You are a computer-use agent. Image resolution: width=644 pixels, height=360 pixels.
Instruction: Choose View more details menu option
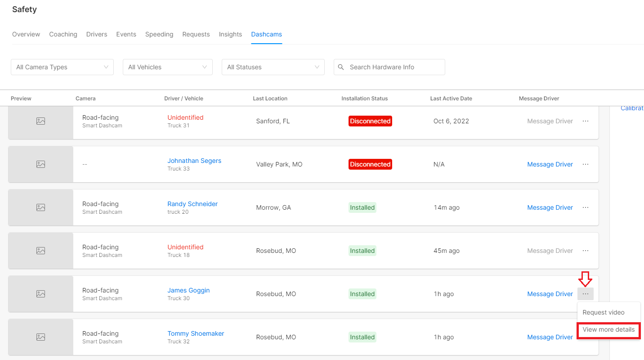click(608, 329)
